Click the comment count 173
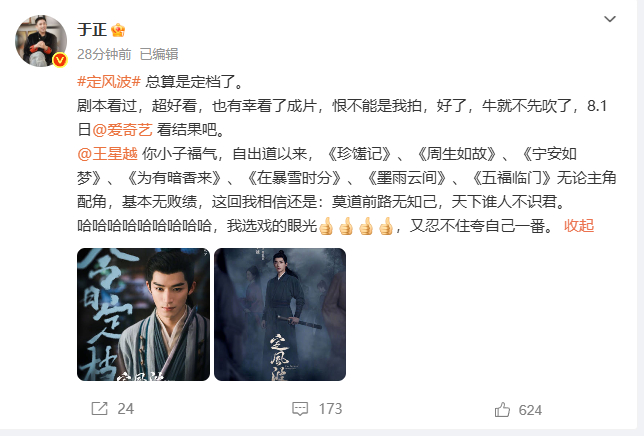 (331, 409)
